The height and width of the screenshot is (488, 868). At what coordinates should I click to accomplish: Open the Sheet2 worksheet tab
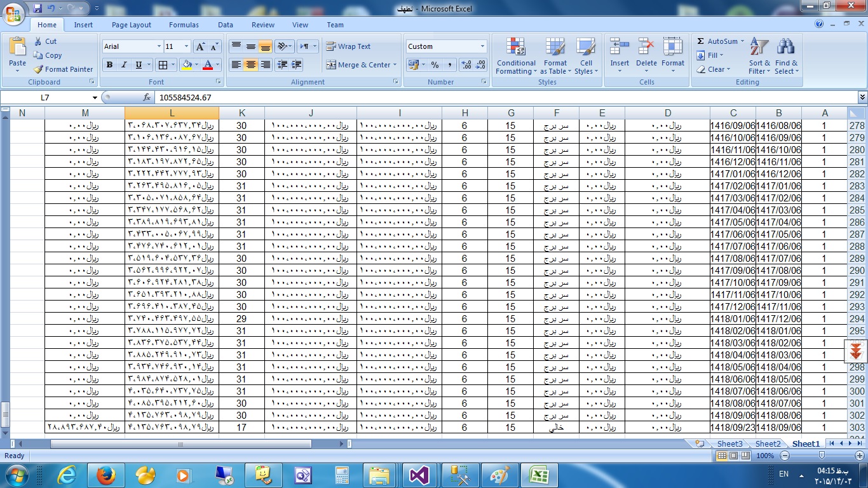click(768, 444)
